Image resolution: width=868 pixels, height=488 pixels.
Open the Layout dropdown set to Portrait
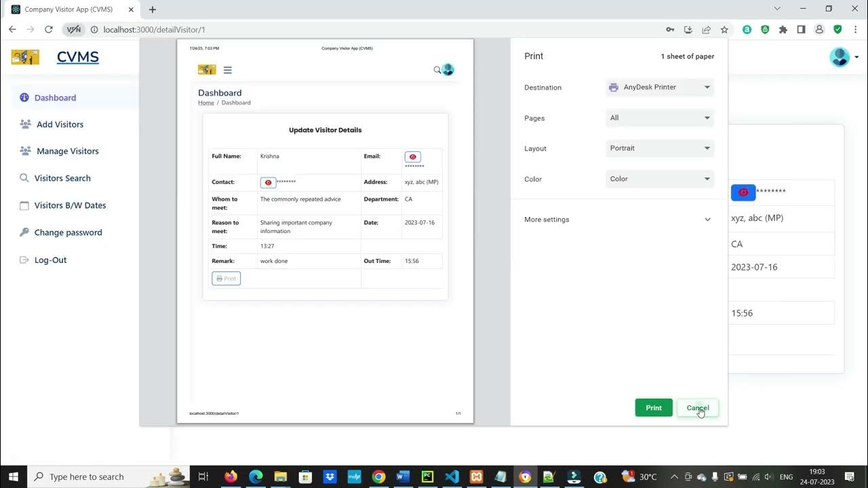click(660, 148)
